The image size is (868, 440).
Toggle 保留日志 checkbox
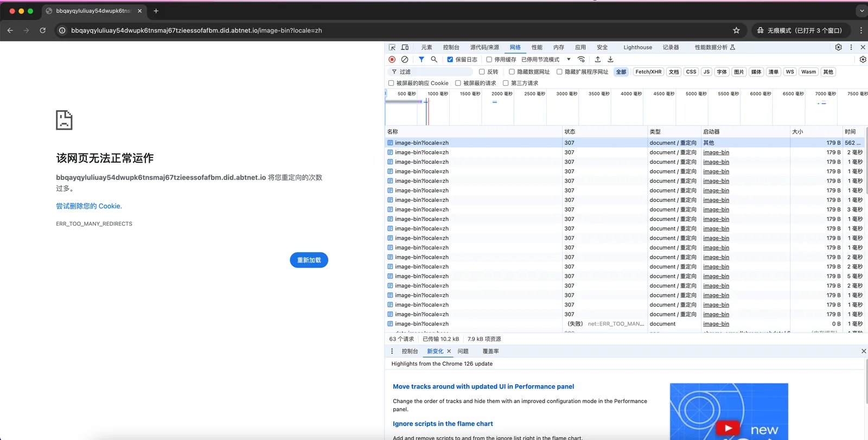point(450,60)
